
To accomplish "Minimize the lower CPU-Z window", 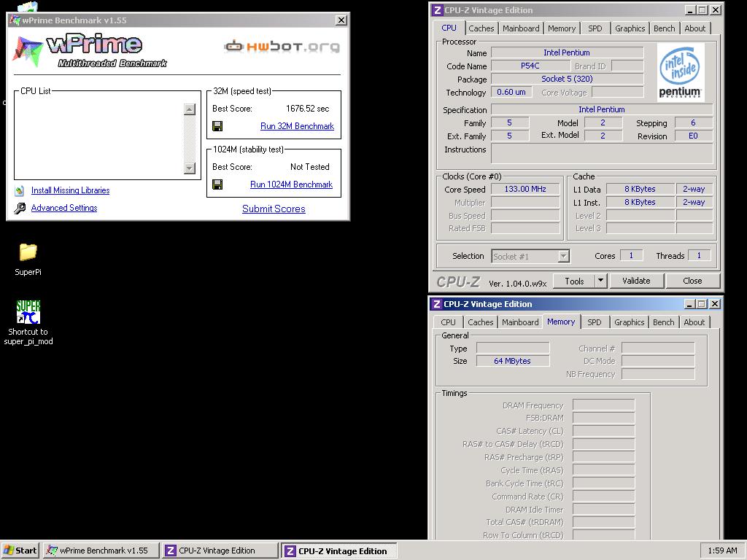I will tap(689, 304).
